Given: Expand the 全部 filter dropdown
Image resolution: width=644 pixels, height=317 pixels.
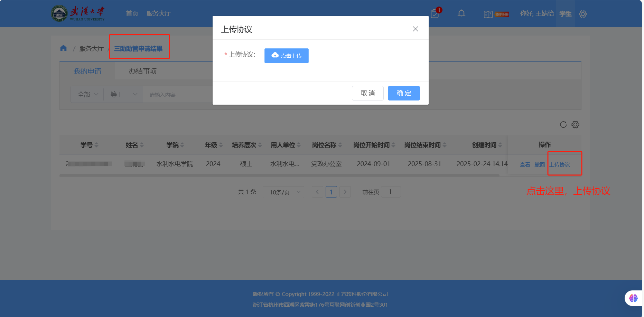Looking at the screenshot, I should pos(88,95).
